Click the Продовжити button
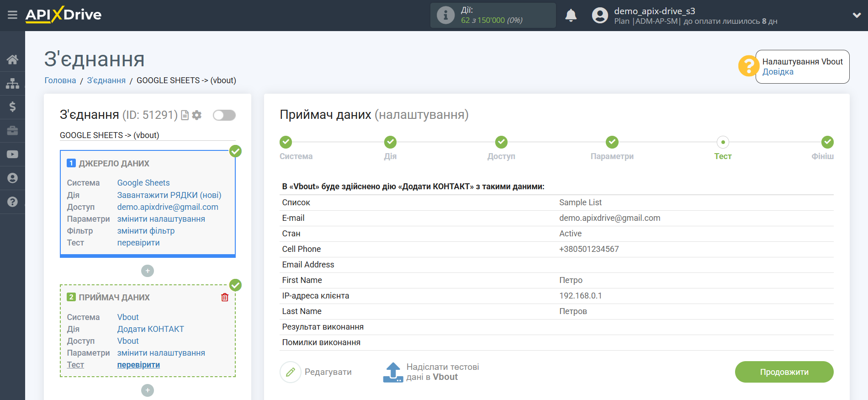This screenshot has width=868, height=400. [784, 372]
